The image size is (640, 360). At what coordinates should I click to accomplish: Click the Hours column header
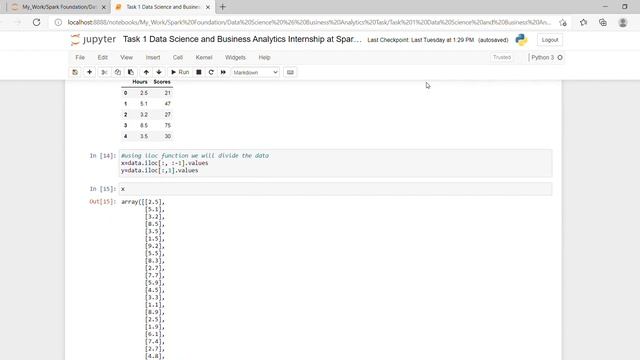point(140,82)
